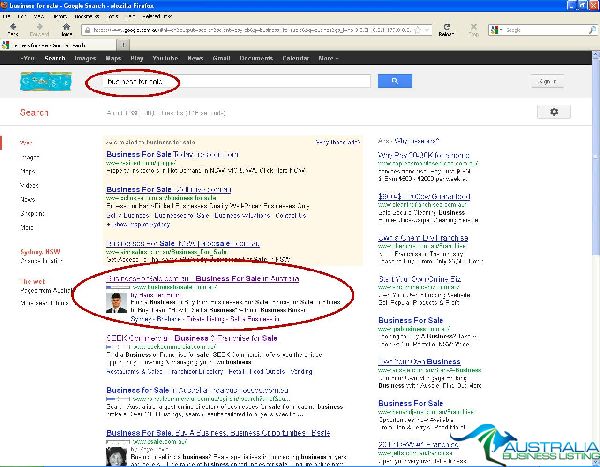Select Maps in the black Google bar
This screenshot has height=467, width=600.
113,58
